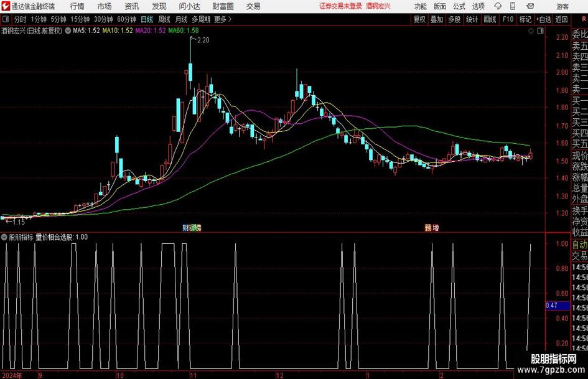Image resolution: width=588 pixels, height=379 pixels.
Task: Select the 月线 monthly chart tab
Action: coord(182,19)
